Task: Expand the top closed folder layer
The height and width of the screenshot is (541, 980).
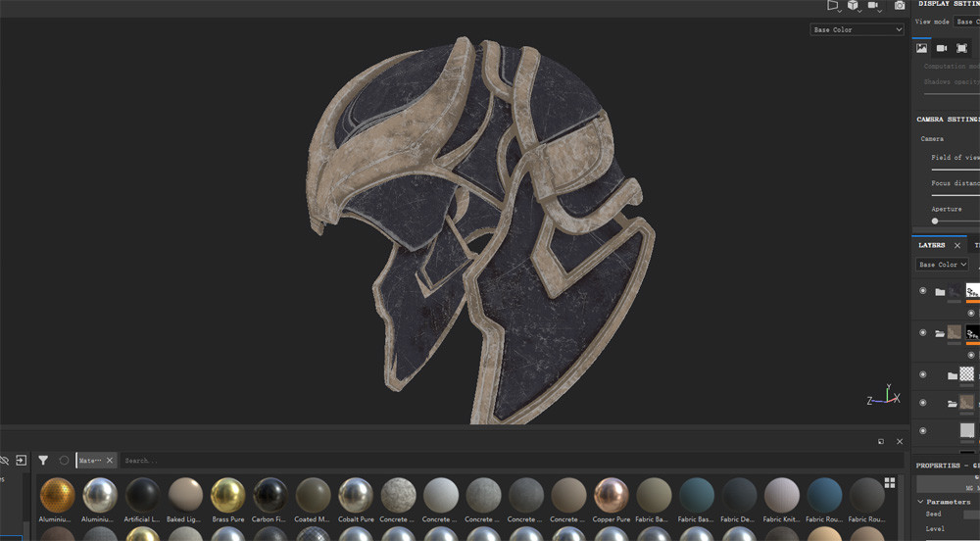Action: pos(940,291)
